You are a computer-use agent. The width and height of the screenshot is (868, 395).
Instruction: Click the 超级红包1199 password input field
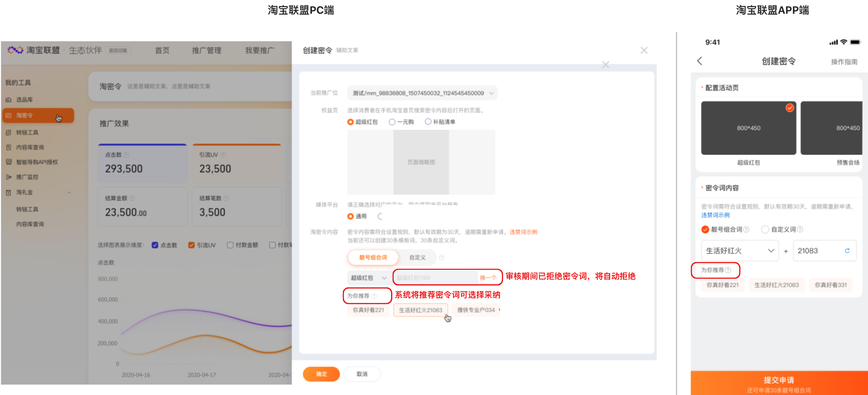pos(435,278)
